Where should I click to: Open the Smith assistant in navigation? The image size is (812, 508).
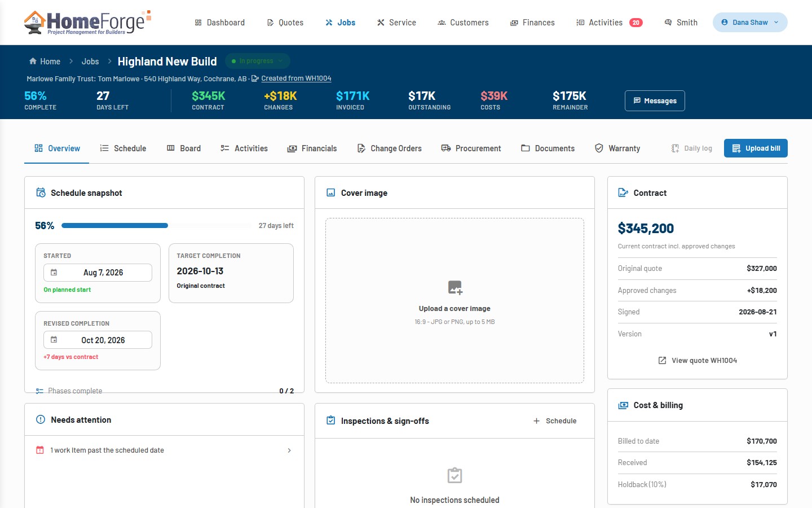(681, 23)
